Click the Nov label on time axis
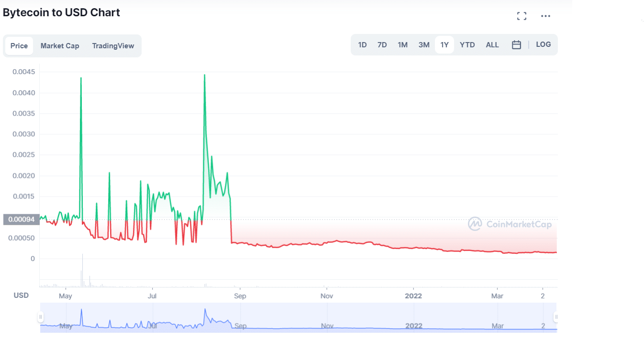The image size is (644, 338). [327, 296]
